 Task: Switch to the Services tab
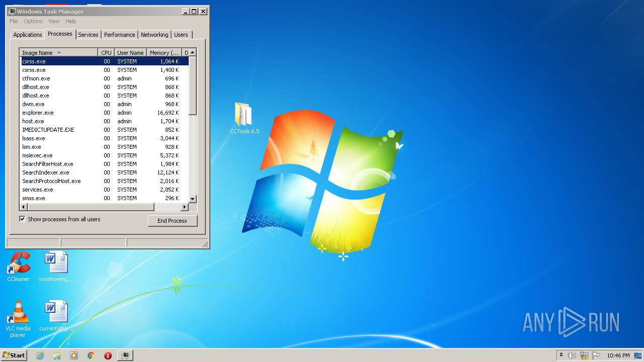pyautogui.click(x=88, y=35)
